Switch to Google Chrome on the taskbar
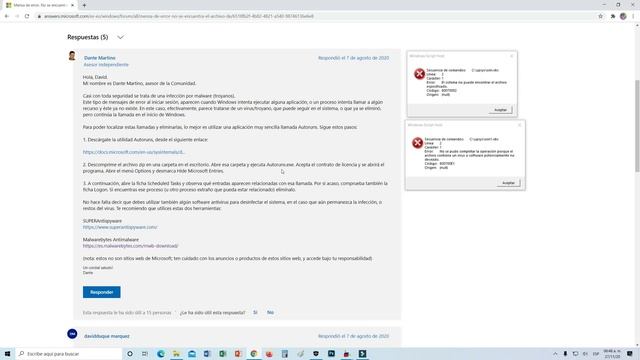The height and width of the screenshot is (360, 640). tap(253, 353)
